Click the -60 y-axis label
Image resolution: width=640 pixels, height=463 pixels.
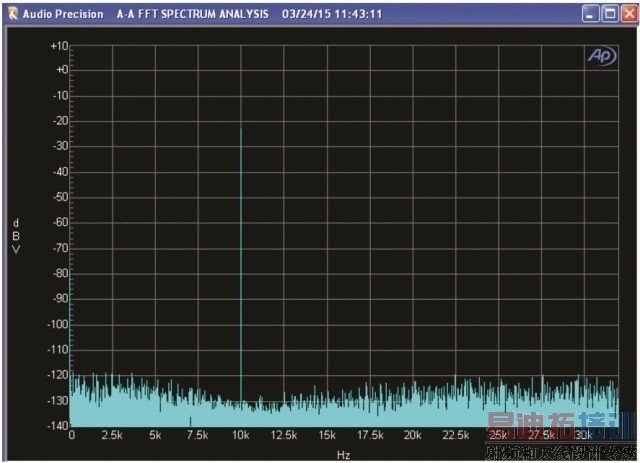(60, 222)
